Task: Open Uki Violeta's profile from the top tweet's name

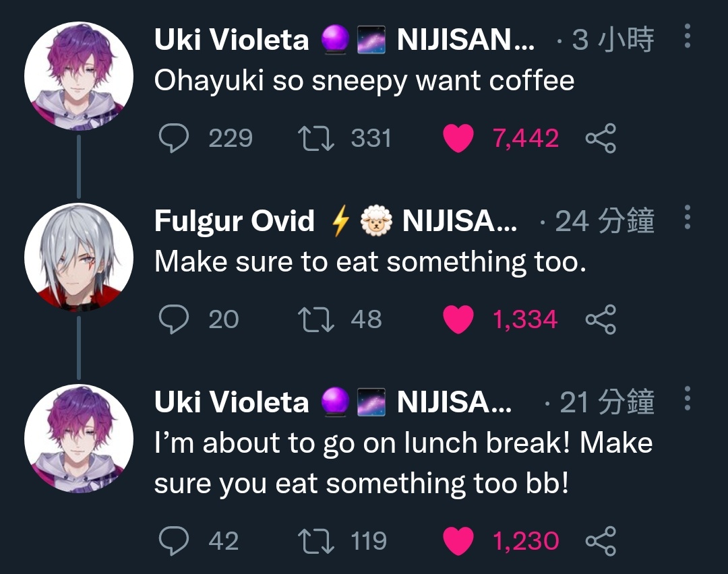Action: (x=231, y=40)
